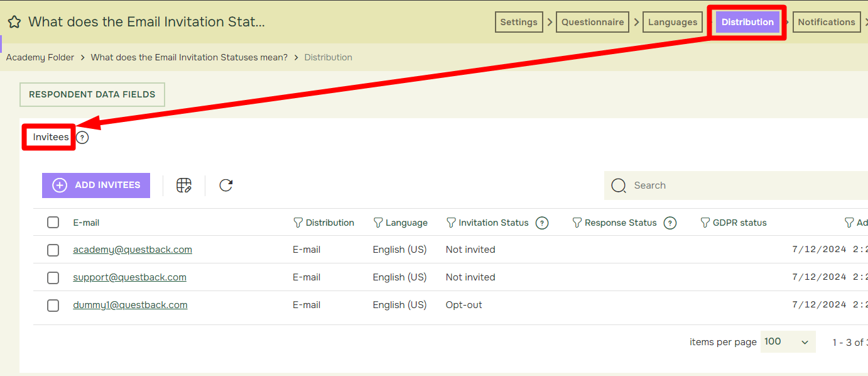Viewport: 868px width, 376px height.
Task: Open the Questionnaire tab
Action: coord(592,21)
